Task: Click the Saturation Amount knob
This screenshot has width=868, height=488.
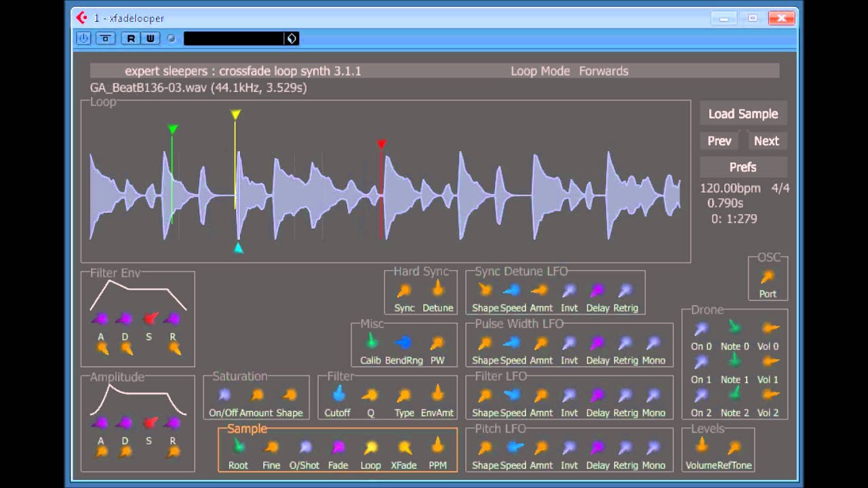Action: (x=257, y=394)
